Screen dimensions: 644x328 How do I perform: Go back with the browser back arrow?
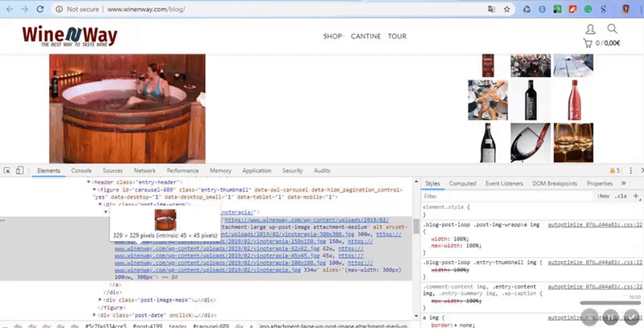[x=10, y=9]
